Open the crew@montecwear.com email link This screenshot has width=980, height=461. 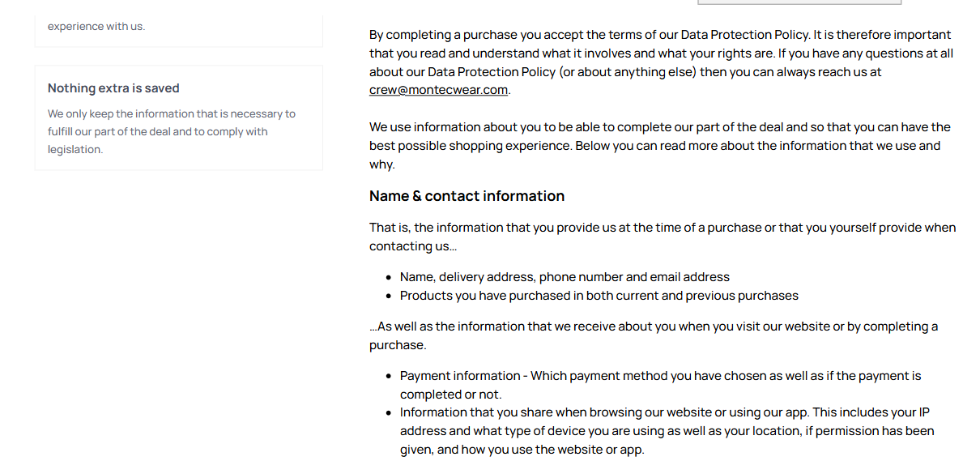pos(439,90)
